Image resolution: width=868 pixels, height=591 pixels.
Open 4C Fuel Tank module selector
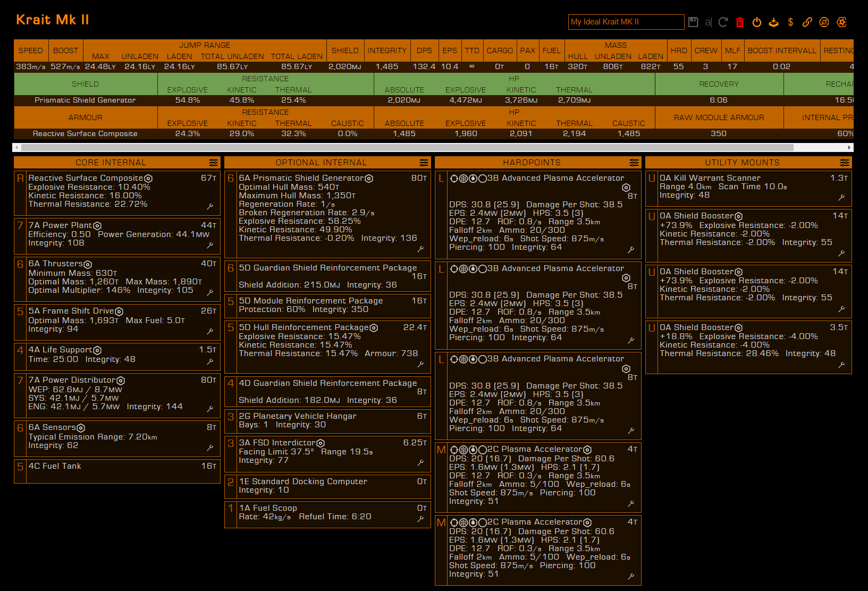pyautogui.click(x=117, y=471)
